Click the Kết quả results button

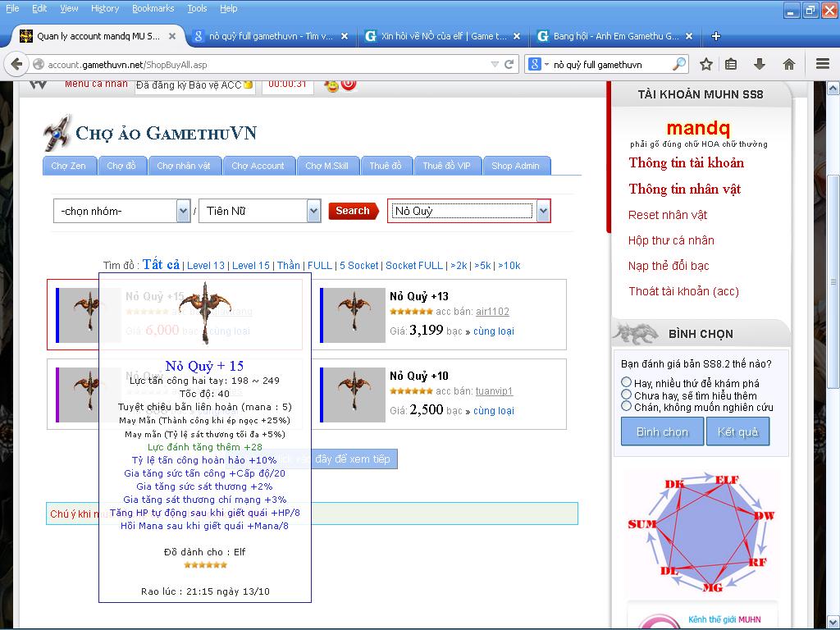pos(737,431)
